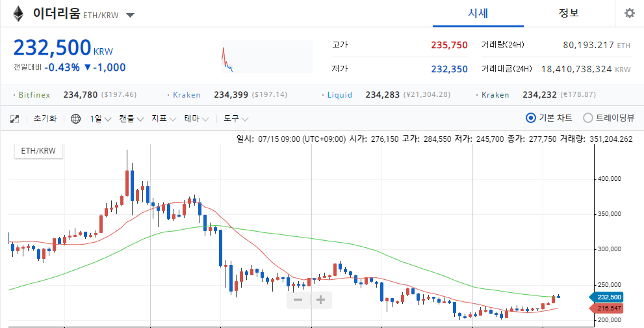Screen dimensions: 644x328
Task: Click the red 216,547 moving average tag
Action: coord(606,308)
